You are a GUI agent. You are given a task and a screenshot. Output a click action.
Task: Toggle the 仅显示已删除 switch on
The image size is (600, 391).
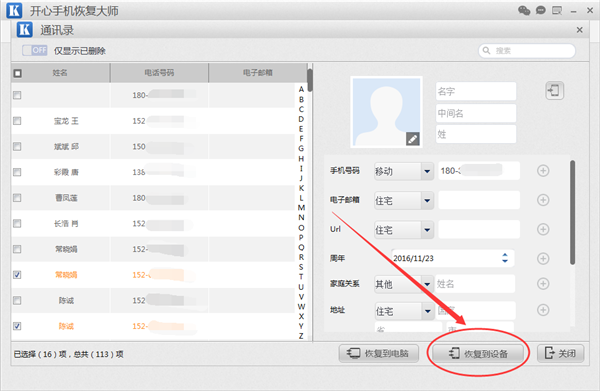[34, 50]
